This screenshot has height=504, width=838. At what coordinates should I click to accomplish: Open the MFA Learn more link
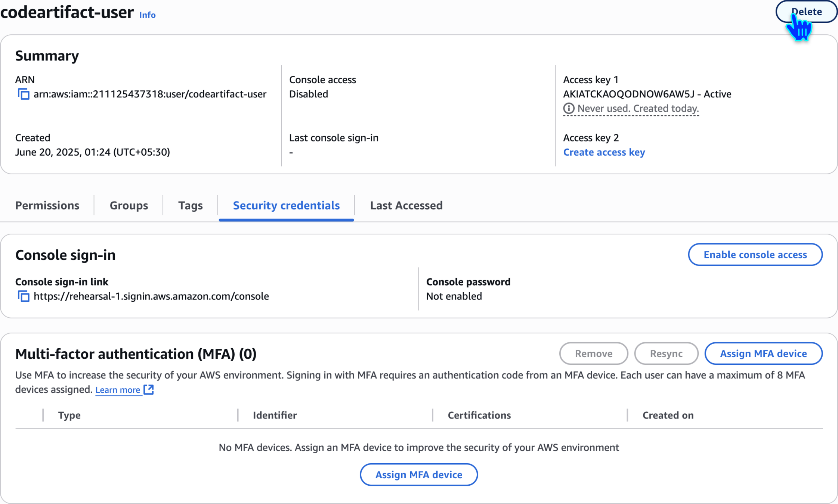[x=118, y=390]
